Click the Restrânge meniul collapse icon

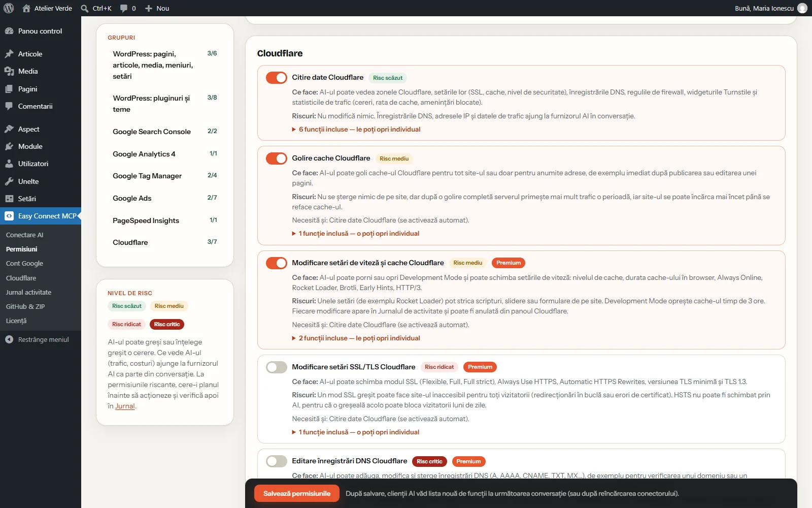click(x=9, y=339)
